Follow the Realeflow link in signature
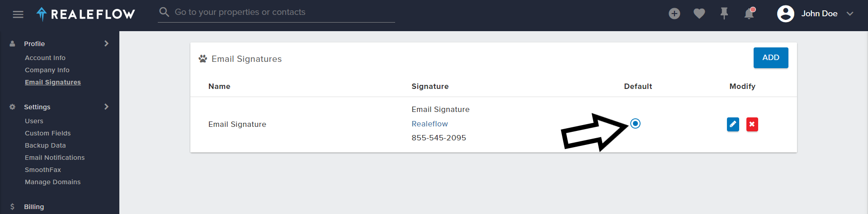 coord(429,124)
